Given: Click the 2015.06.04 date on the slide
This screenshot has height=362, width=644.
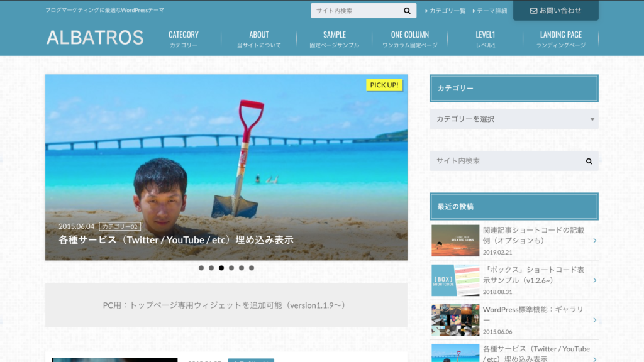Looking at the screenshot, I should point(76,226).
